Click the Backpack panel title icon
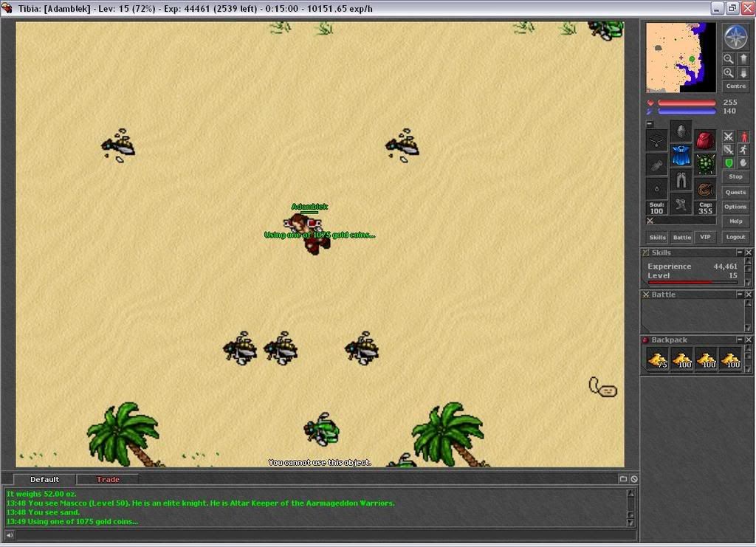 pos(645,340)
